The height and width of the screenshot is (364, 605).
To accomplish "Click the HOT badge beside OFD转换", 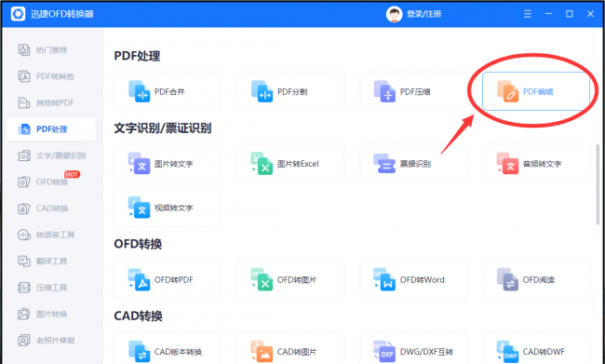I will tap(72, 174).
